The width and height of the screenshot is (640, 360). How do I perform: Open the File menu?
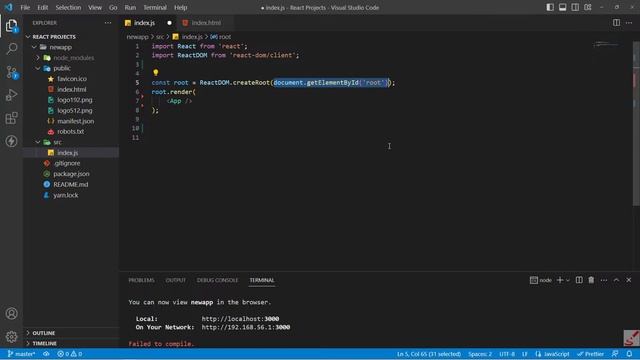25,7
